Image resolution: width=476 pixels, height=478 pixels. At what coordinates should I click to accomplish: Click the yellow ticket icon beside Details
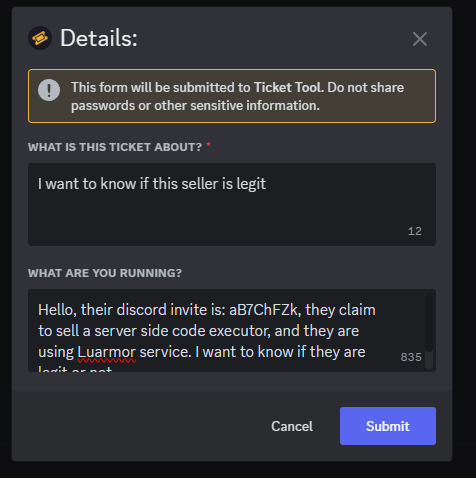pos(40,38)
